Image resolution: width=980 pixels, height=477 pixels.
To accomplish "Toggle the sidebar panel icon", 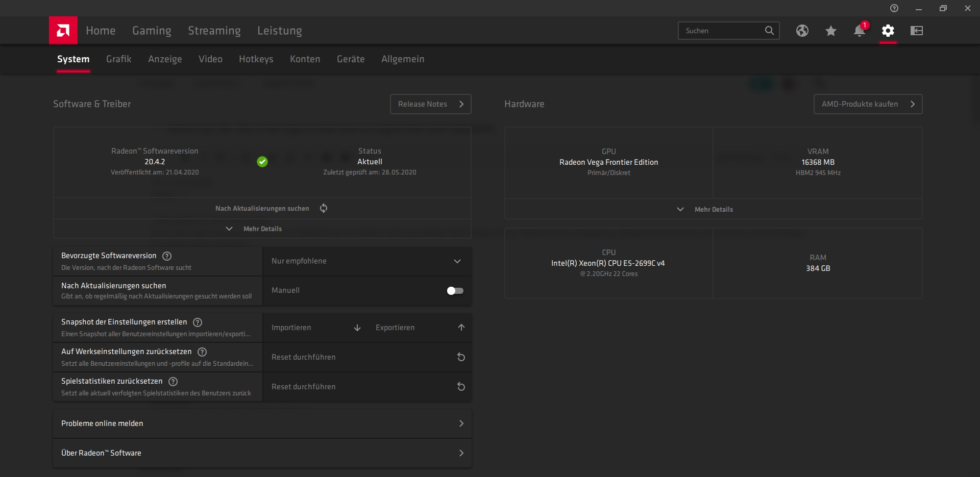I will pos(917,31).
